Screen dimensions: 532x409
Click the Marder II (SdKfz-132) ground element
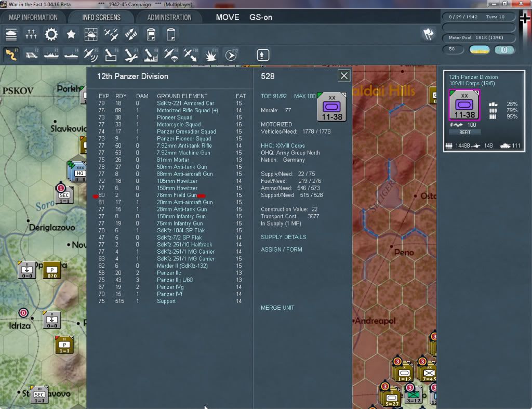coord(182,266)
